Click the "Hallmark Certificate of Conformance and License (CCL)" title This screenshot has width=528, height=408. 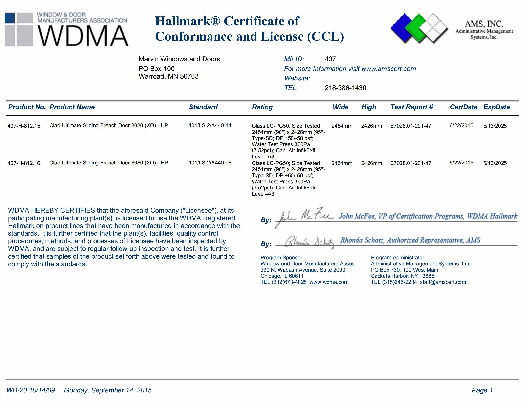[249, 29]
